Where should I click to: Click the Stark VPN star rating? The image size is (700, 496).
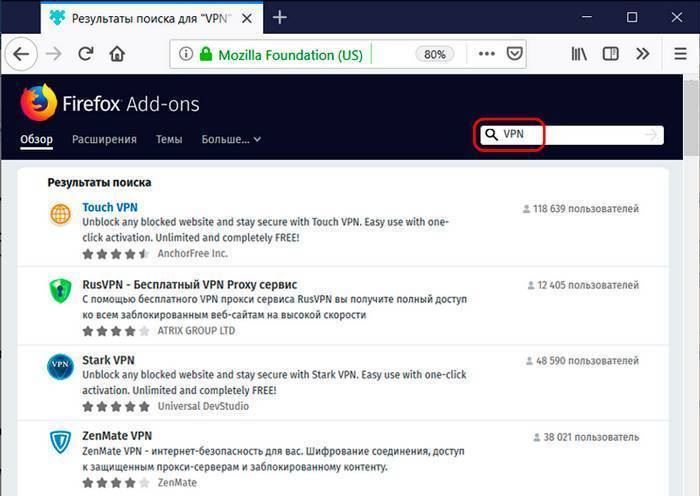(116, 407)
